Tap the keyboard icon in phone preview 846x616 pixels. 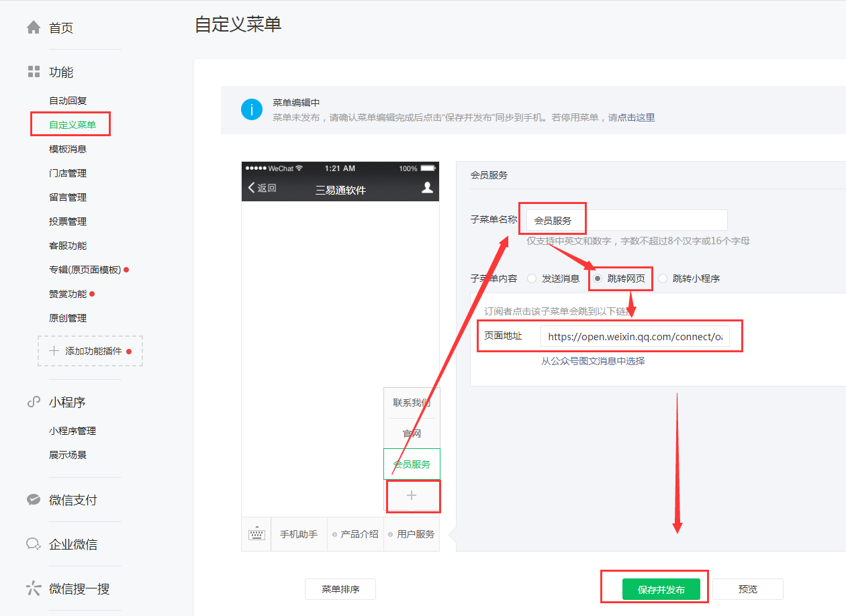coord(256,535)
